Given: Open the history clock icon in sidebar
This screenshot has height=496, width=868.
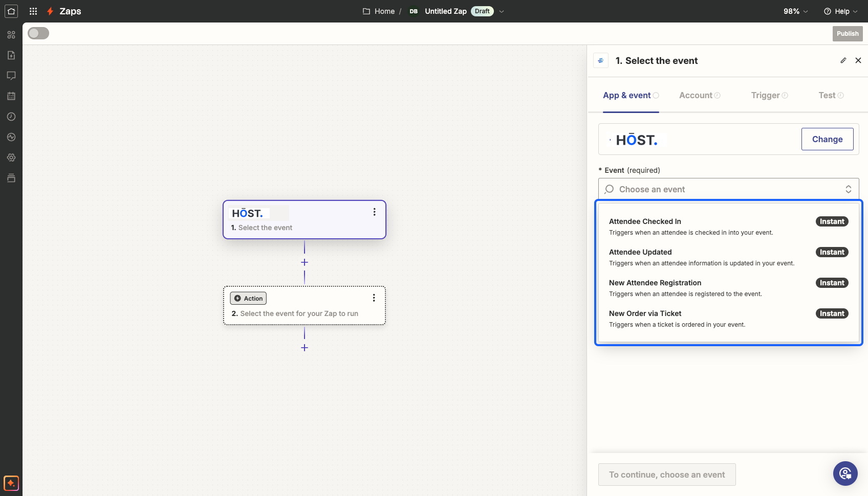Looking at the screenshot, I should coord(11,117).
